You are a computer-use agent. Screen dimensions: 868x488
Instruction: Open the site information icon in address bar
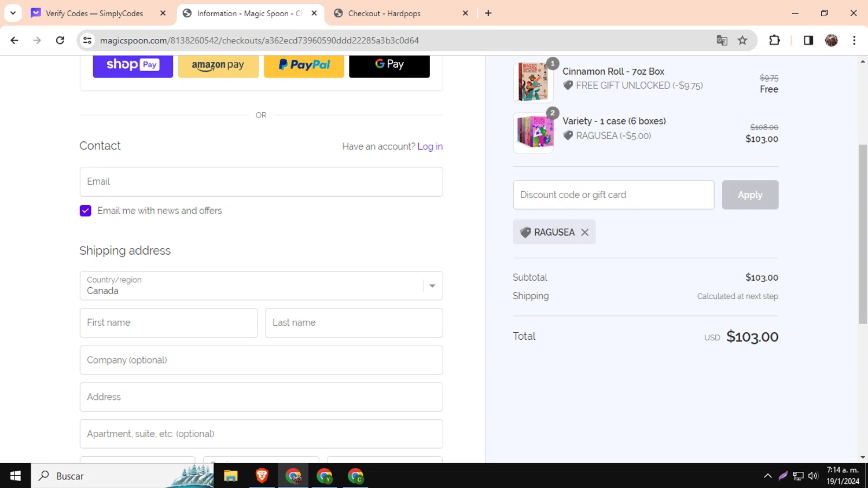point(87,41)
